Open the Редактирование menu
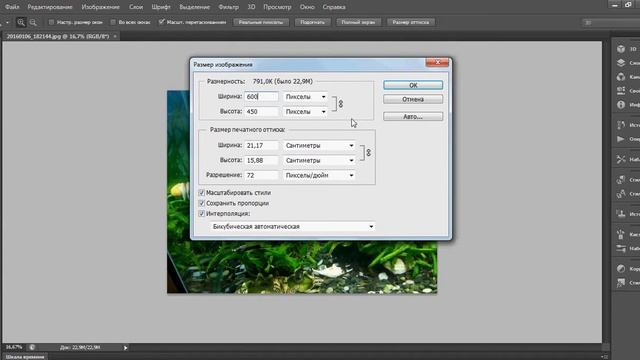640x360 pixels. pos(50,7)
